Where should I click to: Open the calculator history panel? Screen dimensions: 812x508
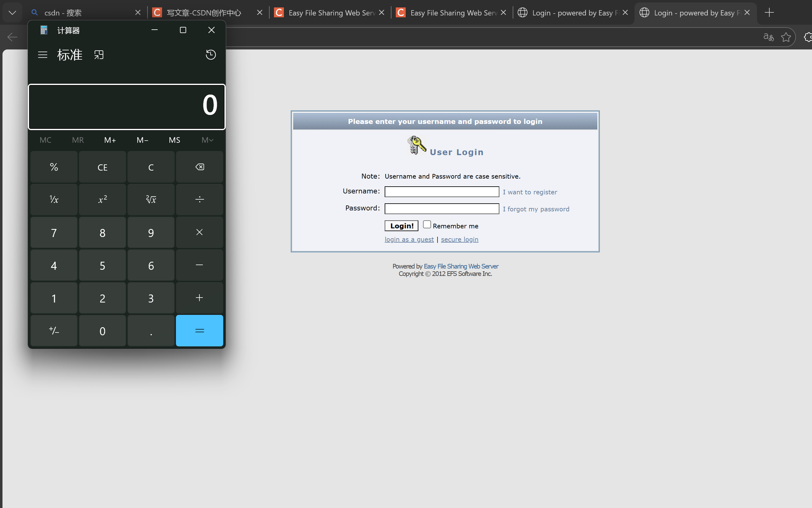[211, 54]
